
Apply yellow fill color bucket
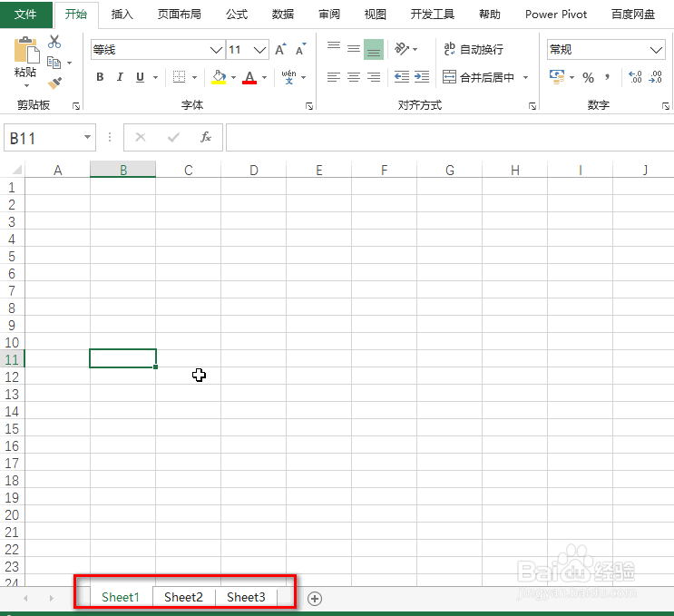[219, 77]
